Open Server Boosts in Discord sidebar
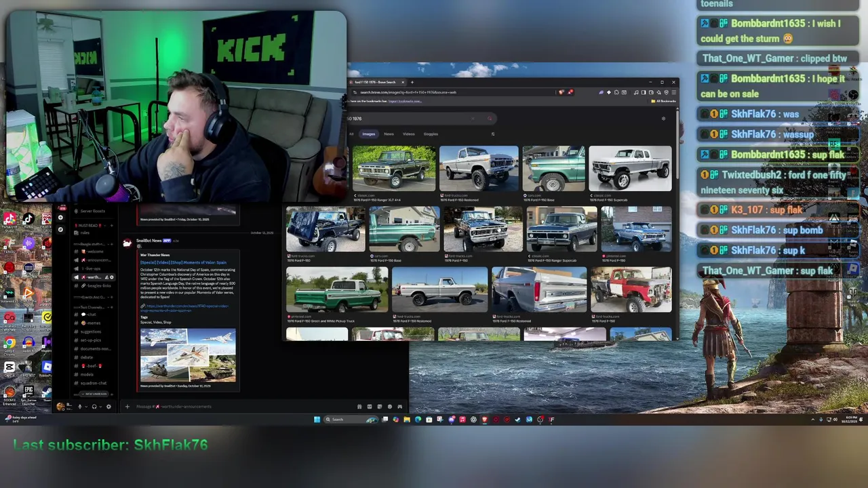 (92, 211)
